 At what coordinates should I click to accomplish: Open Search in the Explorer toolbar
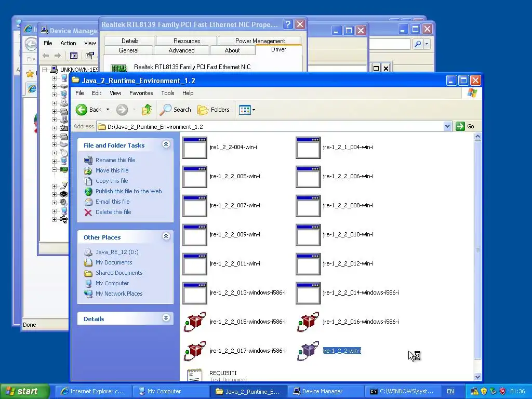176,110
